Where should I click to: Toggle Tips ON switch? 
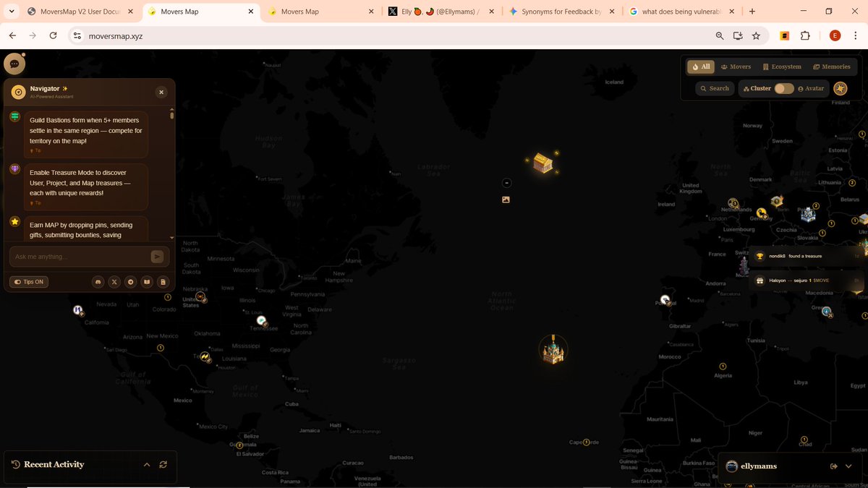pos(29,282)
